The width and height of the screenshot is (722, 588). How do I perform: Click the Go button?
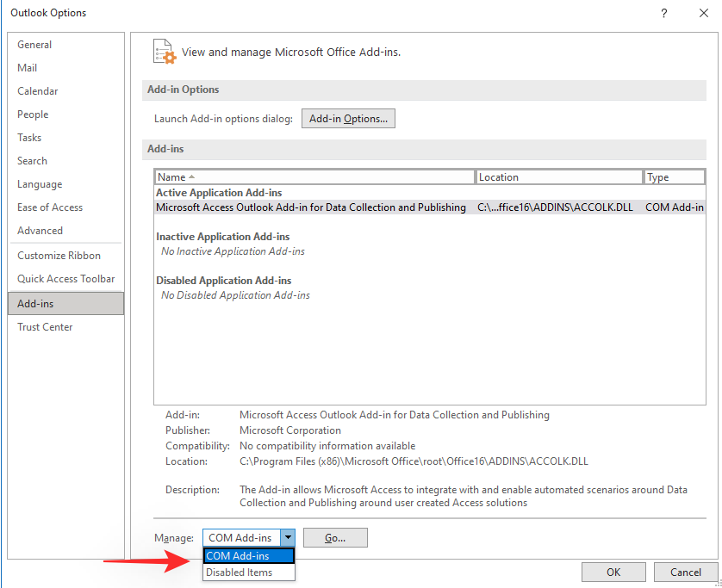coord(335,538)
